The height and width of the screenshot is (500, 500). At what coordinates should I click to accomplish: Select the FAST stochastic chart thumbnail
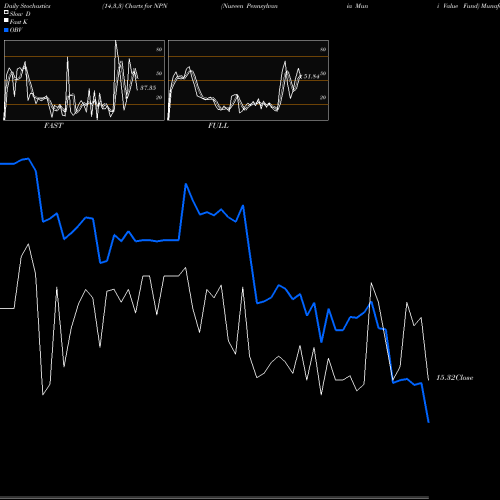(84, 80)
